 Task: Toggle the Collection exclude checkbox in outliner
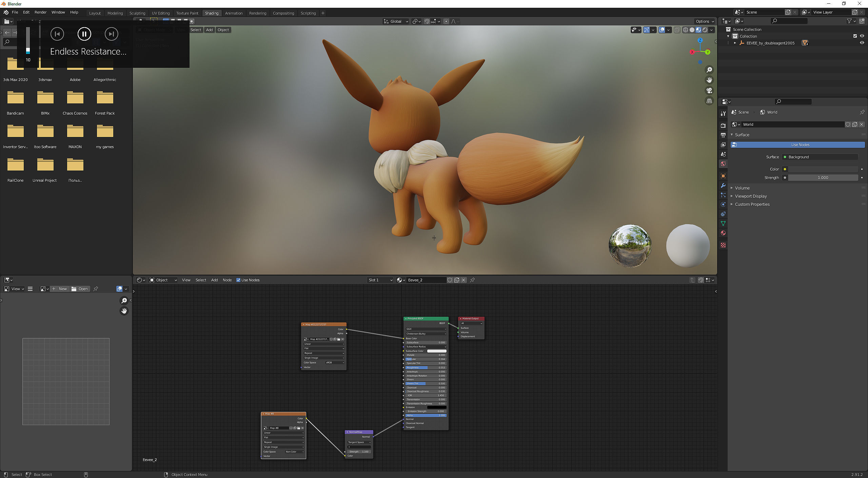pyautogui.click(x=855, y=36)
